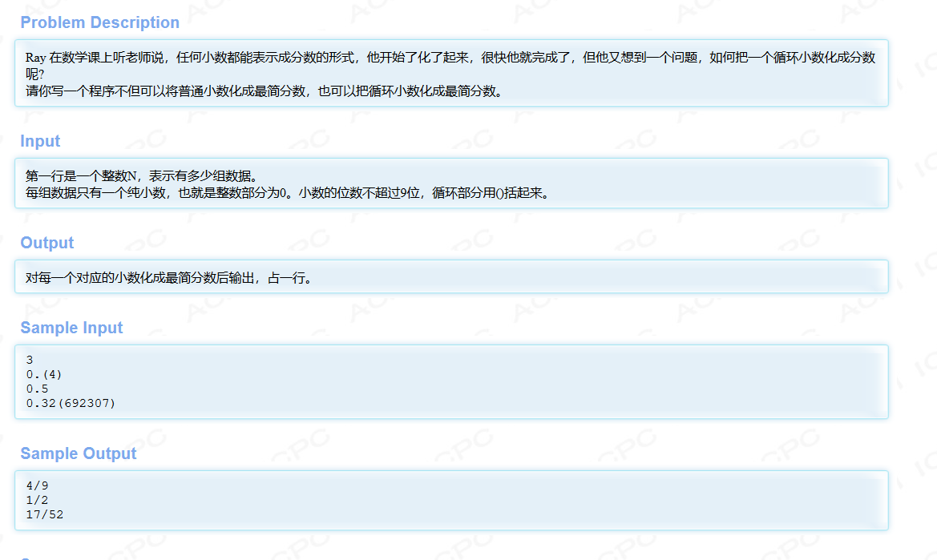Image resolution: width=937 pixels, height=560 pixels.
Task: Click sample input line '0.(4)'
Action: pos(44,374)
